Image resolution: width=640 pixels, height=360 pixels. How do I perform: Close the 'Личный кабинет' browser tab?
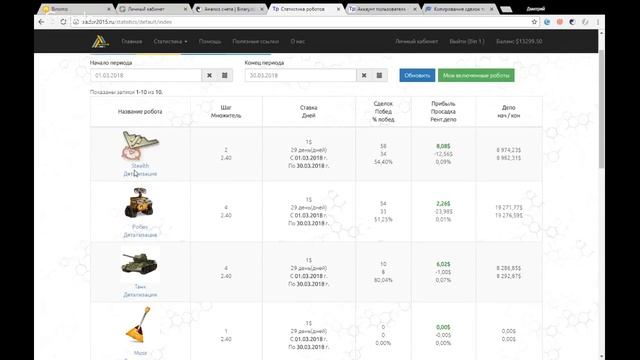coord(185,9)
